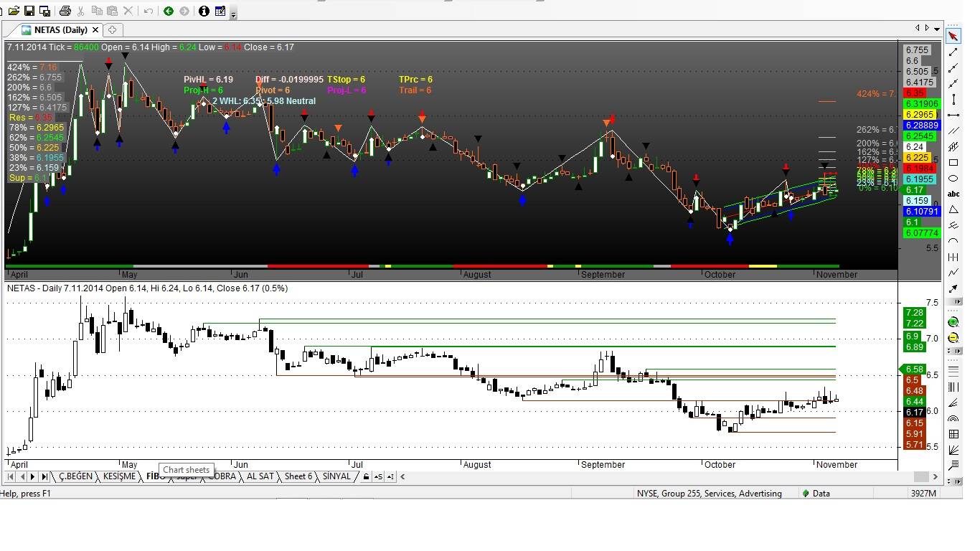This screenshot has width=980, height=551.
Task: Select the abc text tool
Action: coord(953,194)
